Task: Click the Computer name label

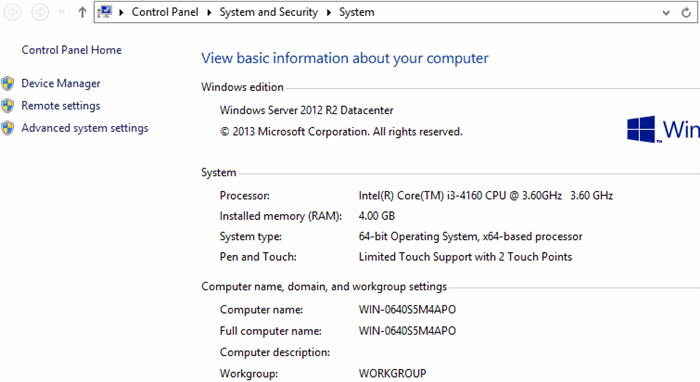Action: pyautogui.click(x=261, y=310)
